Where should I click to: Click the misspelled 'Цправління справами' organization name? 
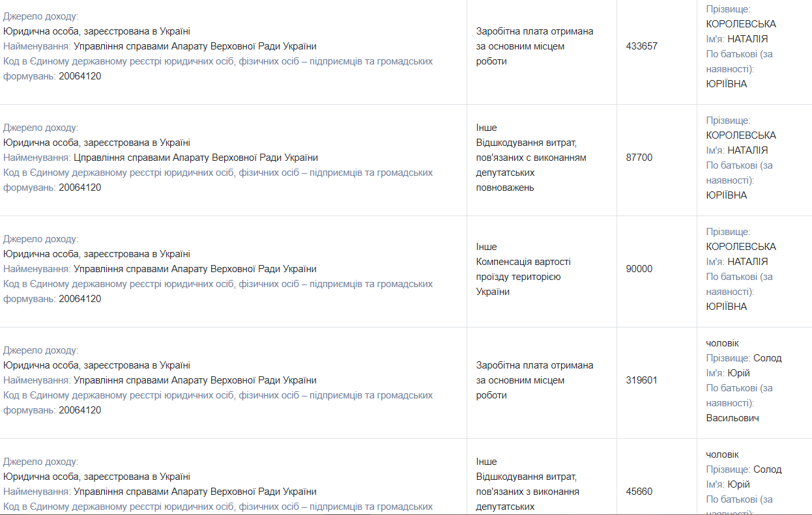(x=196, y=158)
